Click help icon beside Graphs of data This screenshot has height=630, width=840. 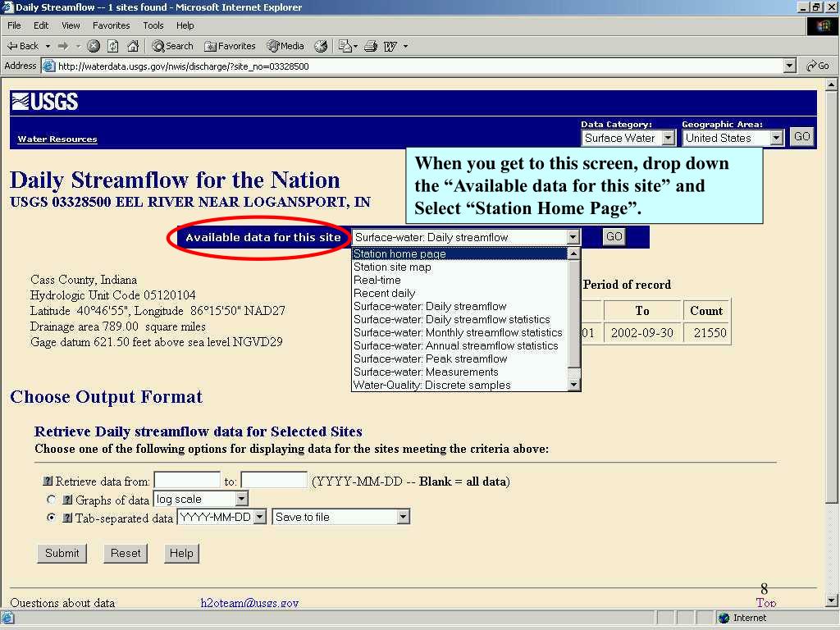pyautogui.click(x=67, y=500)
